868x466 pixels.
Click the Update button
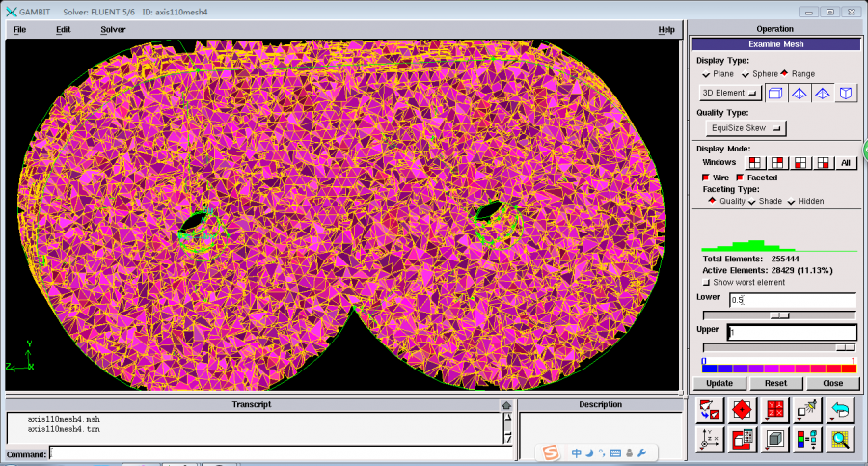click(719, 383)
